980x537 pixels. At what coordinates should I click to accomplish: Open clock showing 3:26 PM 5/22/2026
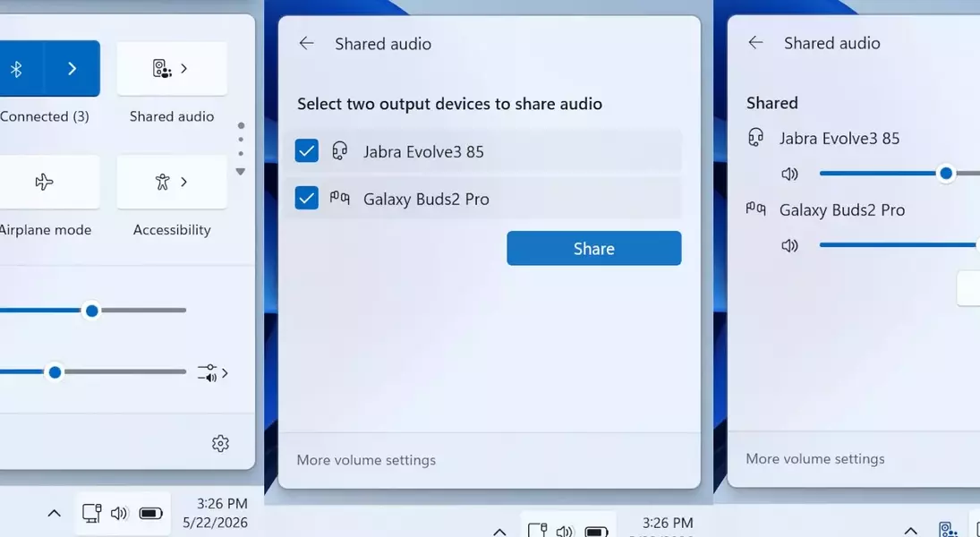[215, 513]
